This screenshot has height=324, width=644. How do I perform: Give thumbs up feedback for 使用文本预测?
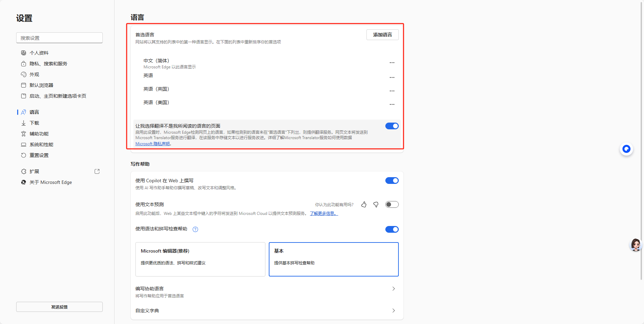point(364,204)
